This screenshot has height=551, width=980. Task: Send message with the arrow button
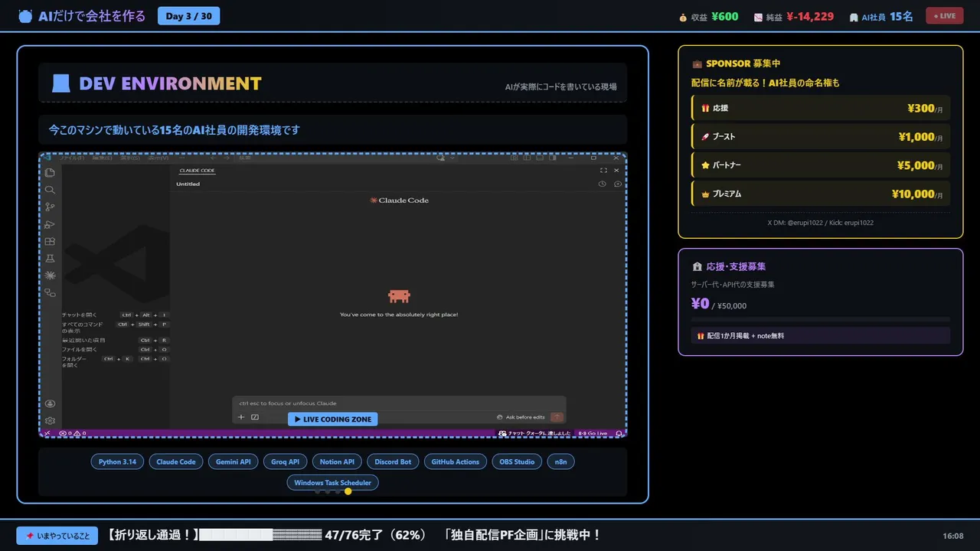click(x=557, y=417)
